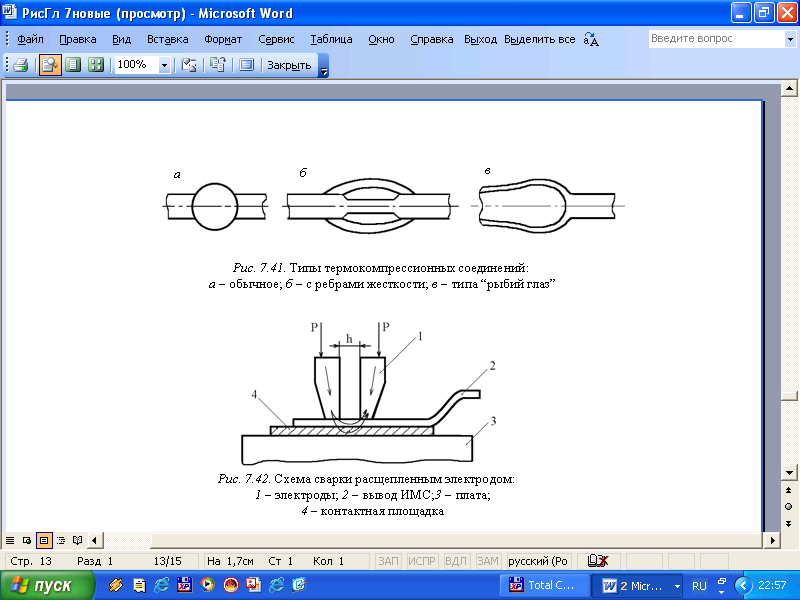This screenshot has height=600, width=800.
Task: Switch to Web Layout view icon
Action: (27, 540)
